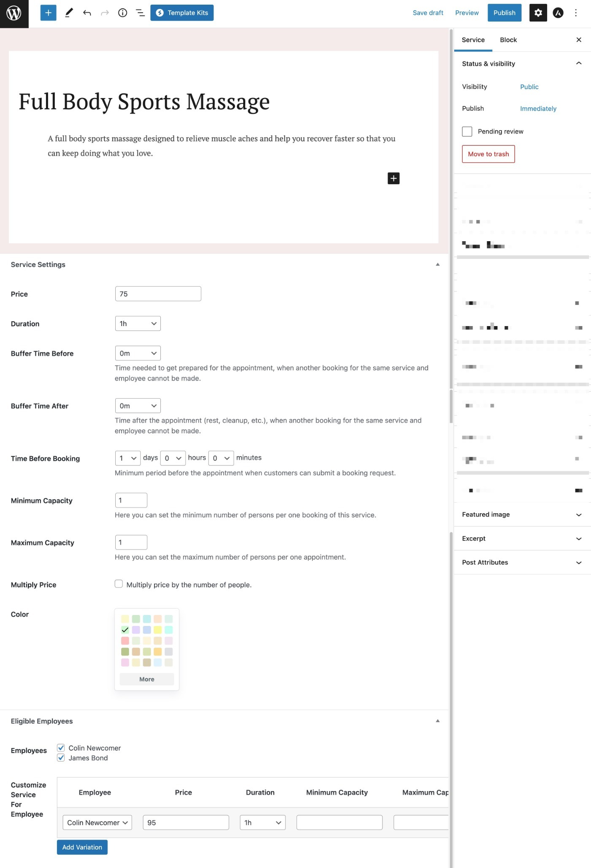Toggle the settings gear icon
Image resolution: width=591 pixels, height=868 pixels.
(x=538, y=13)
